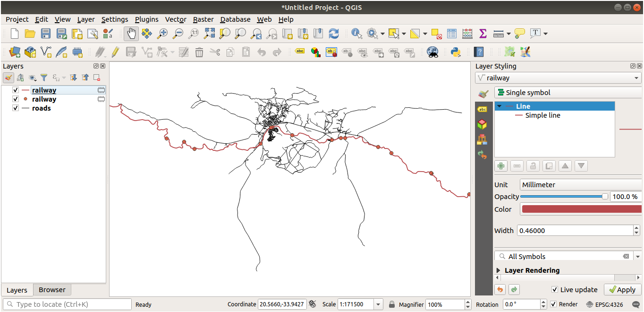
Task: Click the Identify Features tool
Action: pos(356,34)
